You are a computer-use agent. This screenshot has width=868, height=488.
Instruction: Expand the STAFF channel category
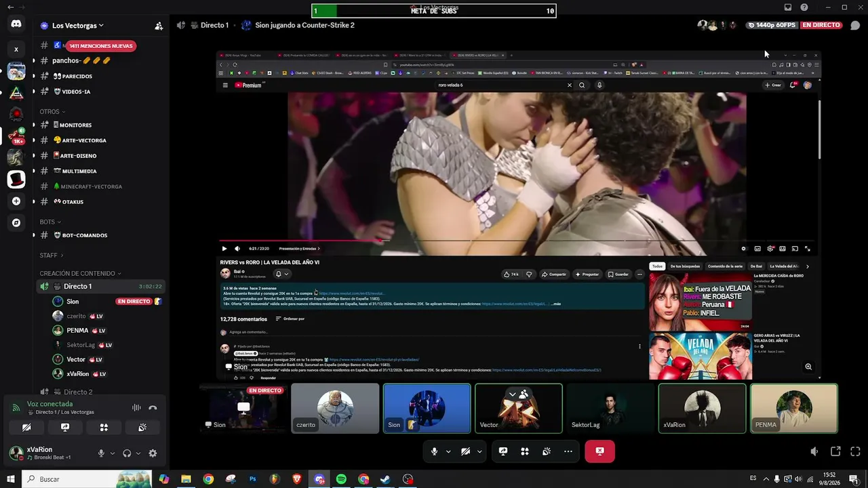coord(52,256)
